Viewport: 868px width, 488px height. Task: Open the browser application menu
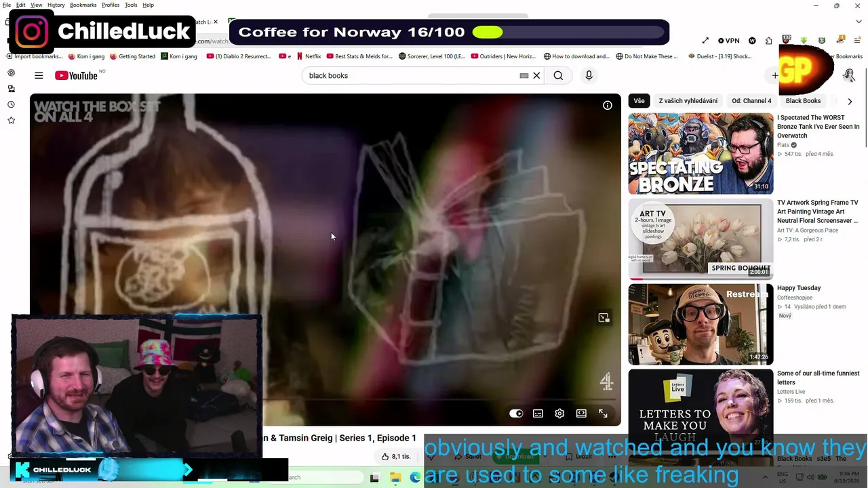pyautogui.click(x=857, y=41)
